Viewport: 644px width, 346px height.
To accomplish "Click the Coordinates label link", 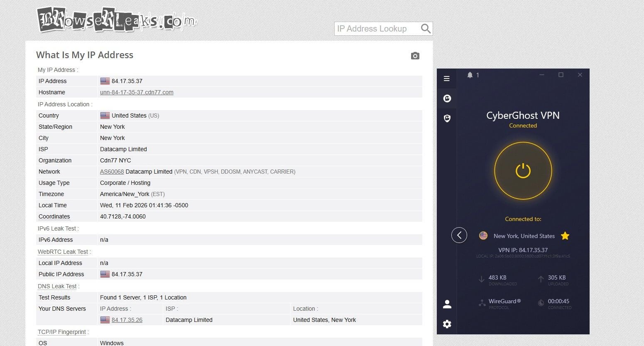I will coord(54,216).
